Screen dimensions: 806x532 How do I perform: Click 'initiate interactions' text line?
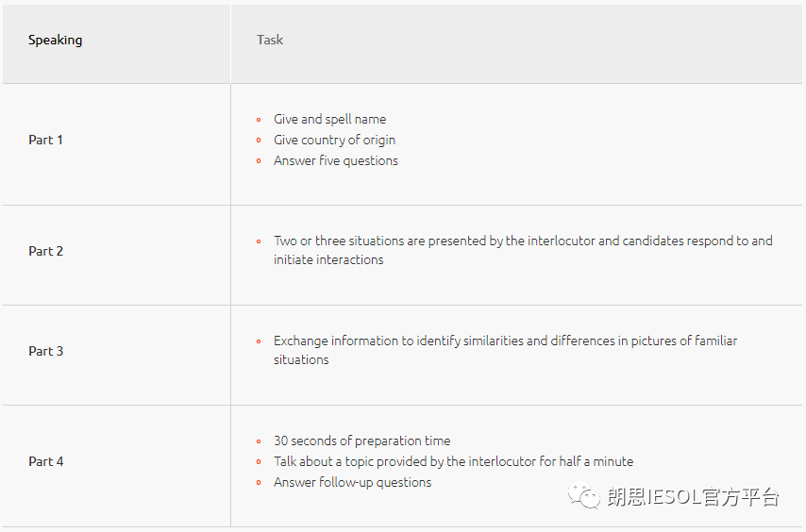coord(328,259)
